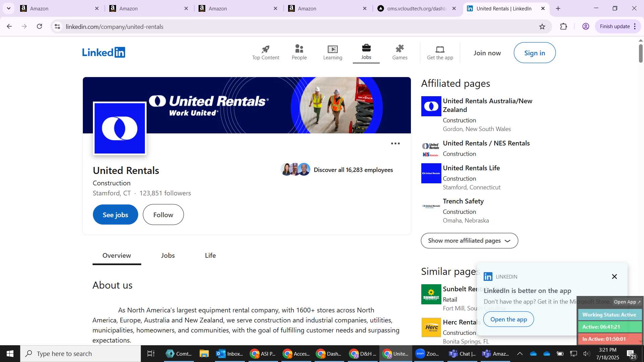The image size is (644, 362).
Task: Click Sunbelt Rentals logo
Action: (431, 294)
